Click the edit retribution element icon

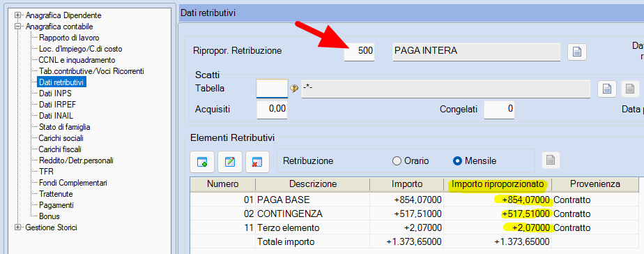(x=229, y=161)
